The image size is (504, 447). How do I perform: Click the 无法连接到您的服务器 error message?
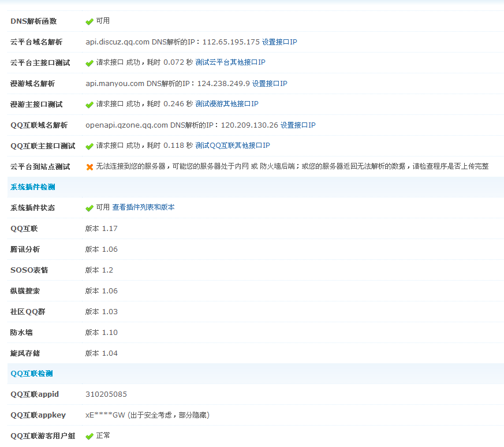coord(292,166)
